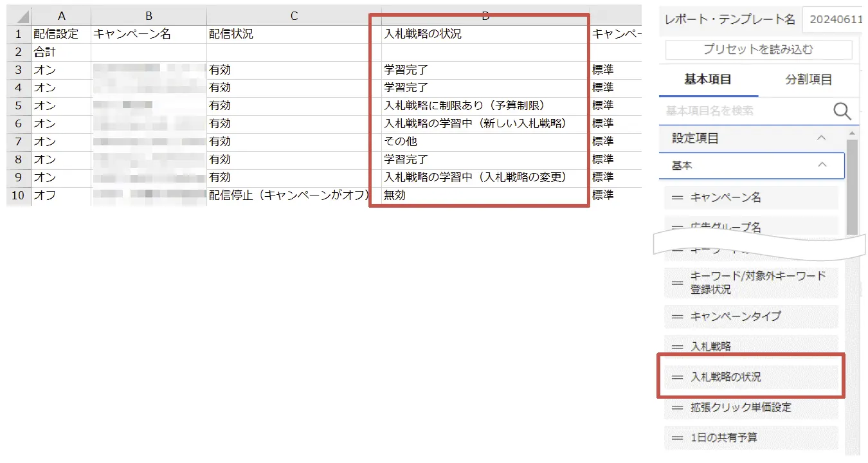Select spreadsheet column C header
Viewport: 868px width, 463px height.
click(294, 16)
